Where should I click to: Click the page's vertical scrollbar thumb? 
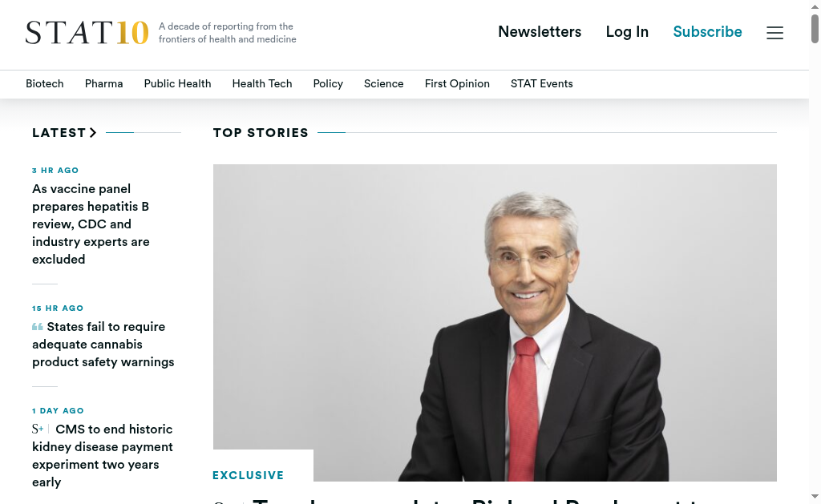pos(815,29)
